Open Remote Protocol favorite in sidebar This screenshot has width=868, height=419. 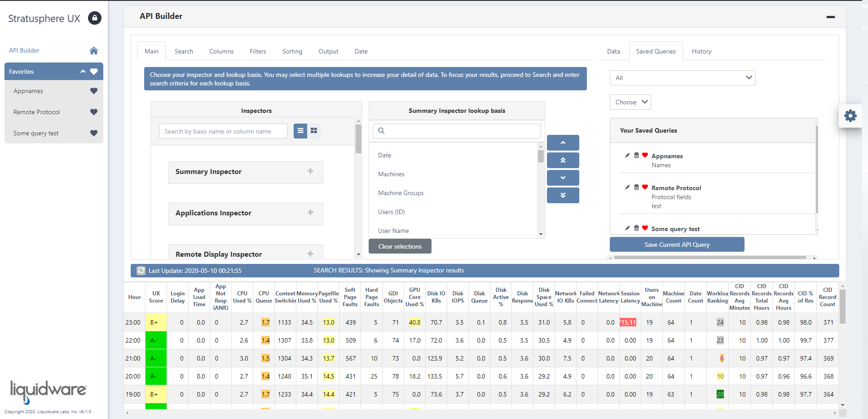click(x=36, y=112)
